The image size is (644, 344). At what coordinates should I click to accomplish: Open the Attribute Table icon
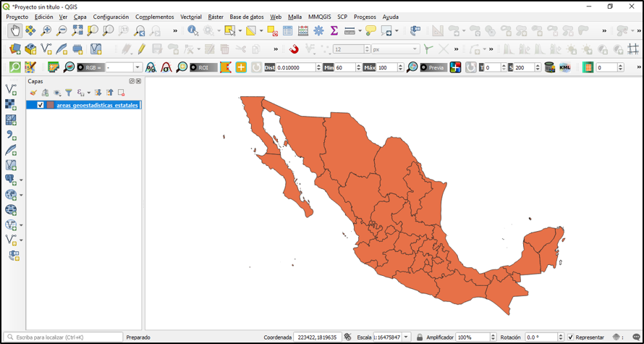(287, 30)
